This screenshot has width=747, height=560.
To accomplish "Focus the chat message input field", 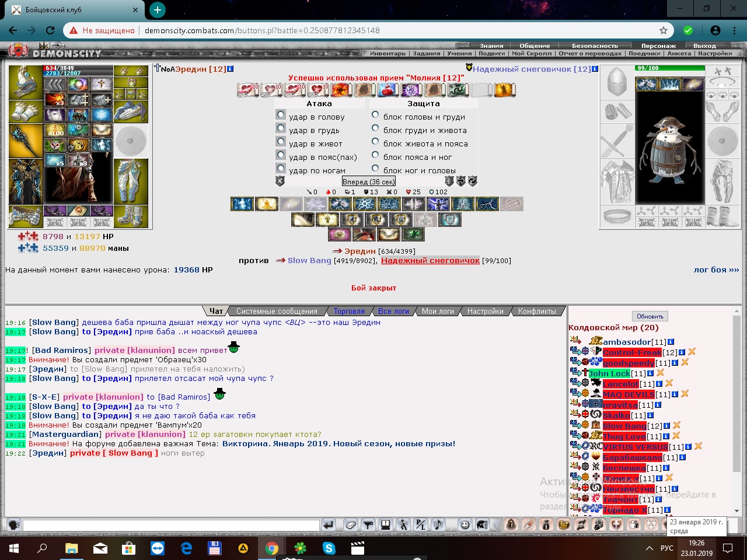I will 170,525.
